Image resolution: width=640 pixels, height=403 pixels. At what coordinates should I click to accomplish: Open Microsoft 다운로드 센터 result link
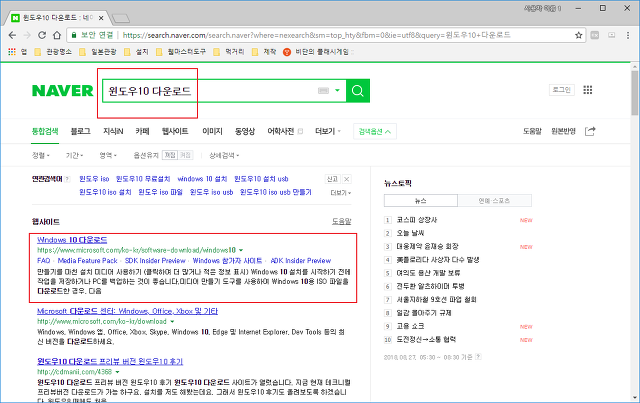[x=127, y=311]
